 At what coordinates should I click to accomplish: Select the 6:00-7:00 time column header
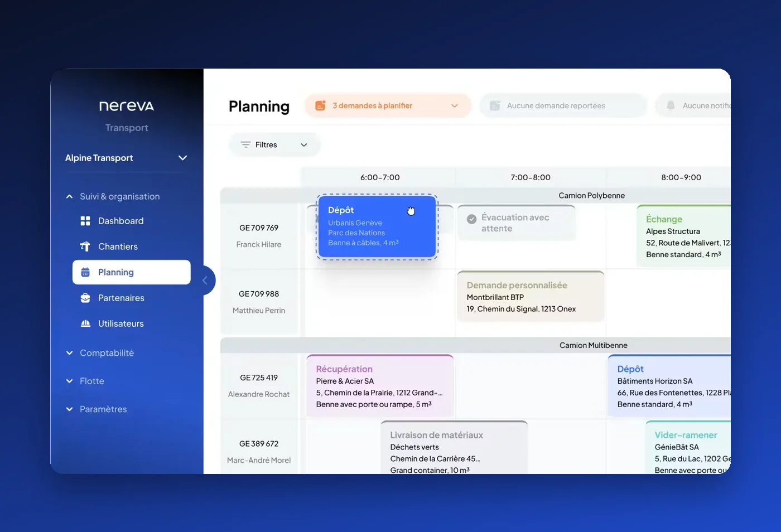pyautogui.click(x=380, y=177)
